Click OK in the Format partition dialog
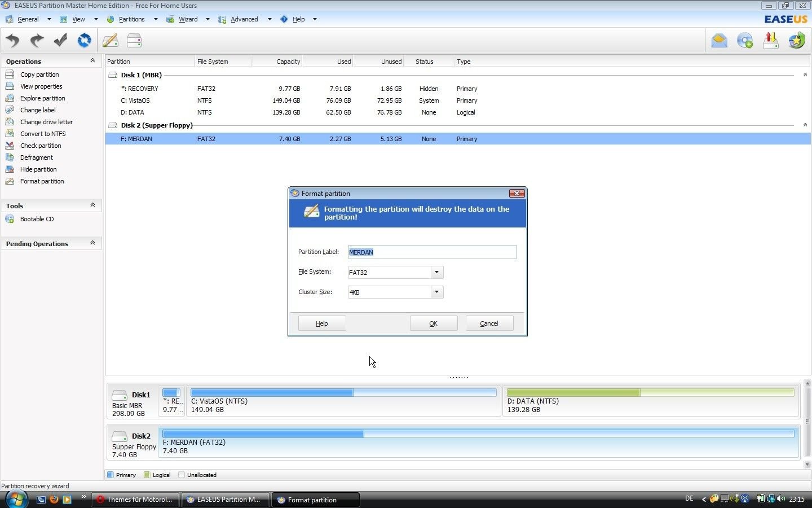Viewport: 812px width, 508px height. coord(433,323)
